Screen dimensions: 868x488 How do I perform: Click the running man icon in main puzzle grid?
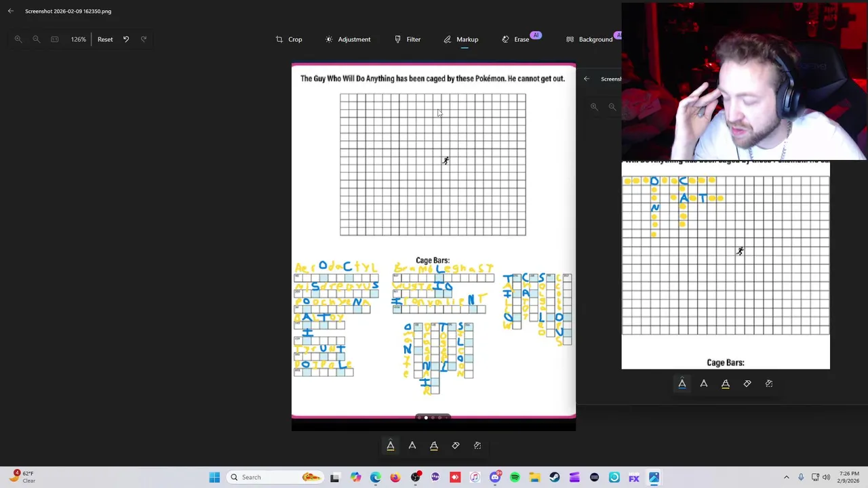[x=446, y=161]
